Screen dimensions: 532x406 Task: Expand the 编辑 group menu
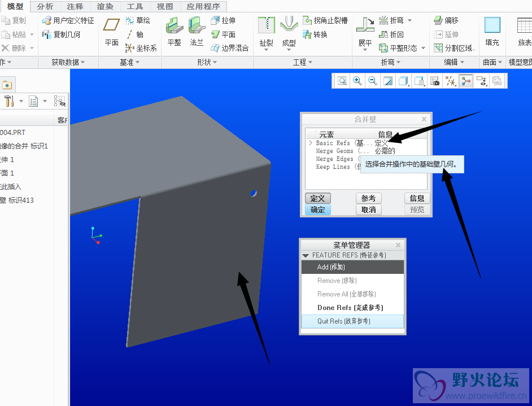pyautogui.click(x=454, y=63)
